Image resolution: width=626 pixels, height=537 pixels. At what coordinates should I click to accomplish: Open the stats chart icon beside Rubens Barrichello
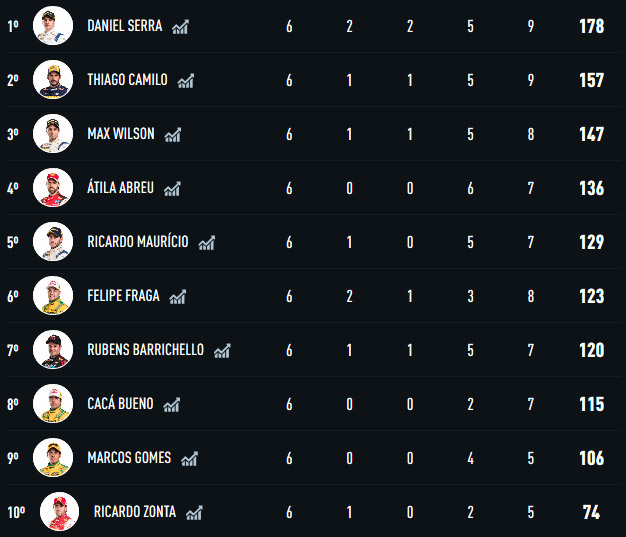tap(222, 351)
